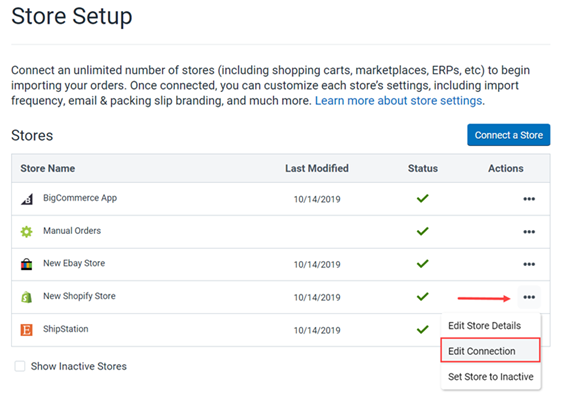Open actions menu for New Ebay Store
The height and width of the screenshot is (413, 570).
[529, 264]
